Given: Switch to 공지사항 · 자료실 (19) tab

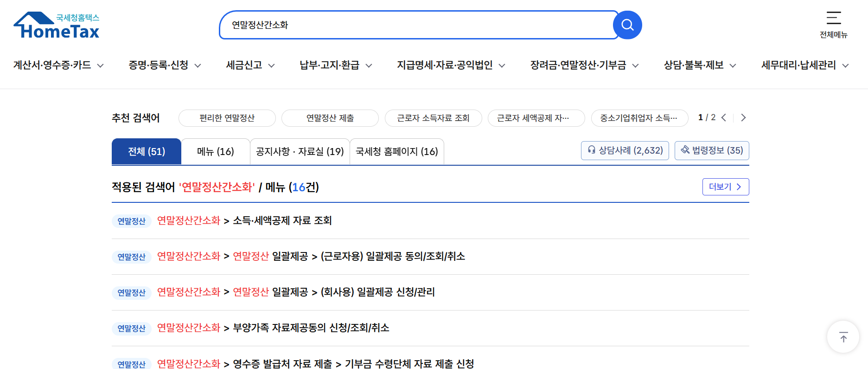Looking at the screenshot, I should (x=300, y=151).
